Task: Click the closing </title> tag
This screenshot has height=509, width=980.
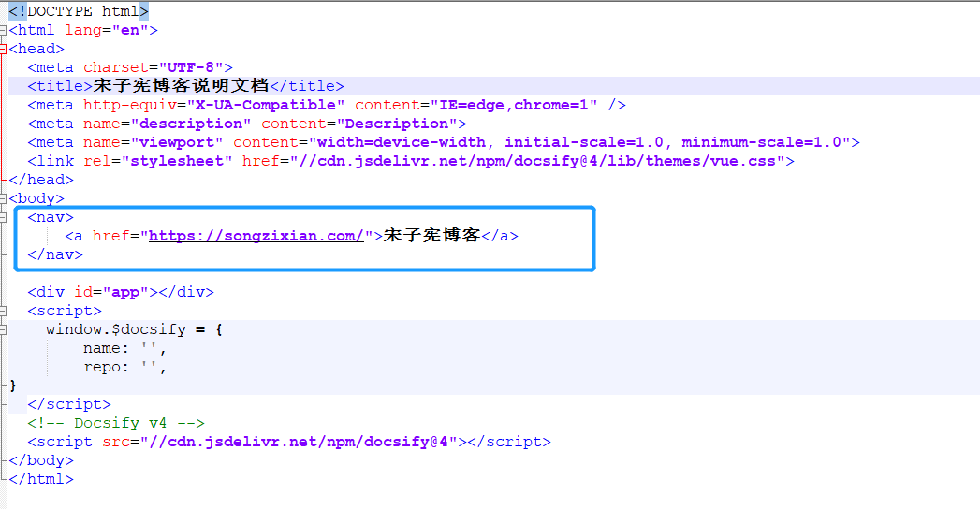Action: click(x=307, y=86)
